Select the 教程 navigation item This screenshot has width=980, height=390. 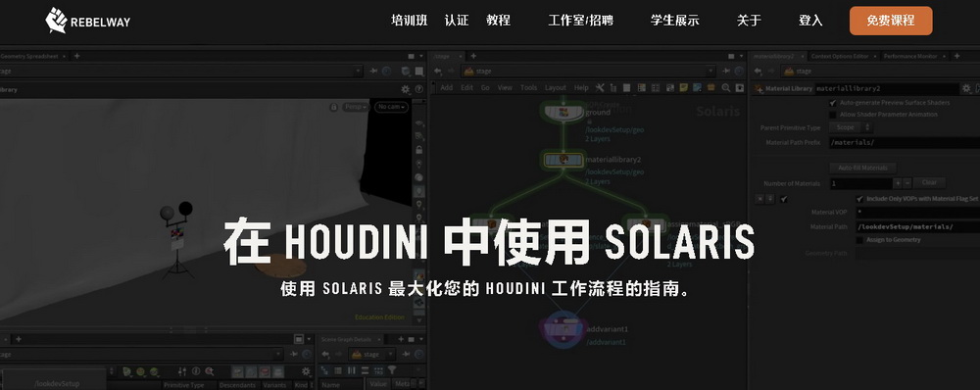498,20
